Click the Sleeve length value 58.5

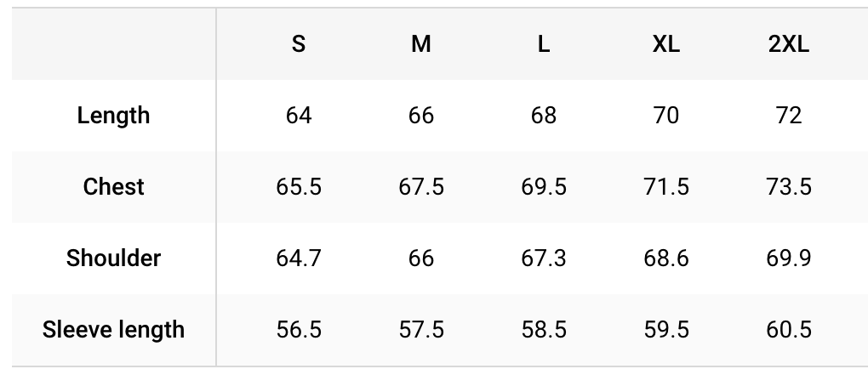pyautogui.click(x=544, y=330)
